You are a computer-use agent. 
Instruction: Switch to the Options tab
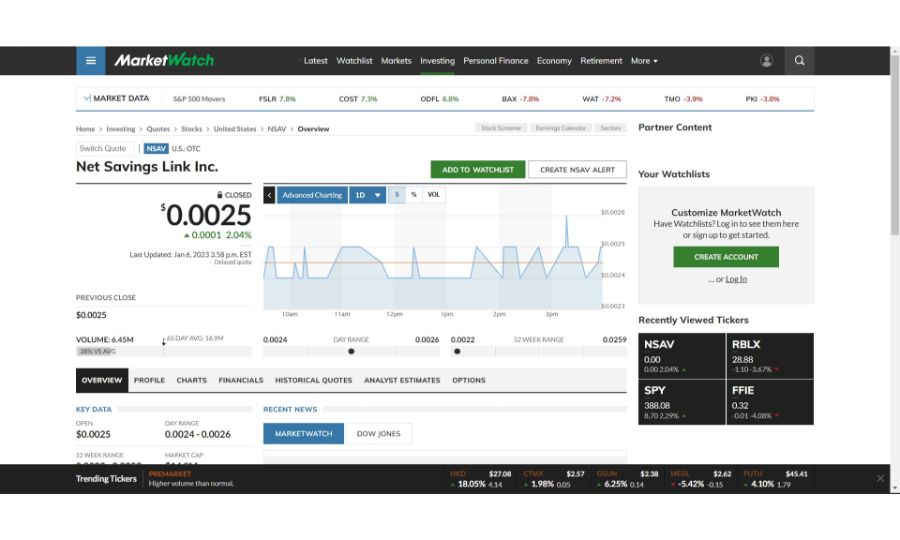click(468, 380)
